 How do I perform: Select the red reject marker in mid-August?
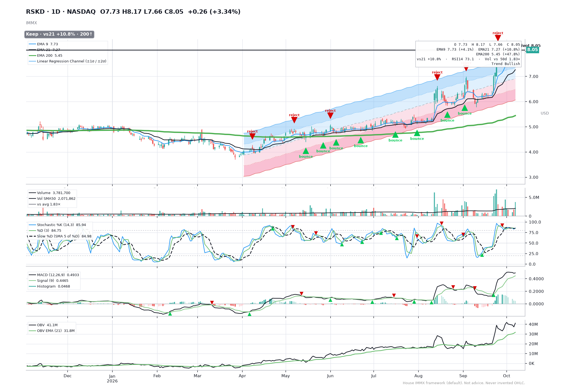point(437,77)
